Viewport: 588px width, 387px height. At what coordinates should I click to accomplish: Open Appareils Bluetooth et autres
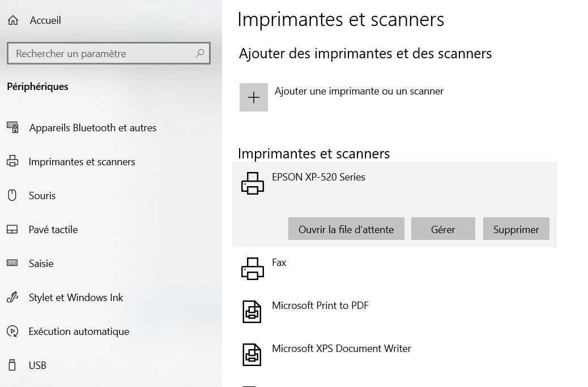pyautogui.click(x=92, y=128)
